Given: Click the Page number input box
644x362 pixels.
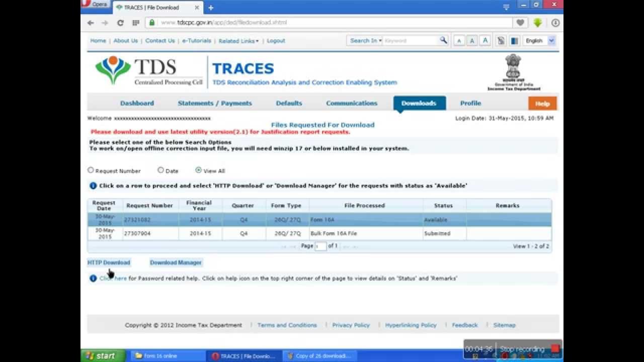Looking at the screenshot, I should point(320,246).
